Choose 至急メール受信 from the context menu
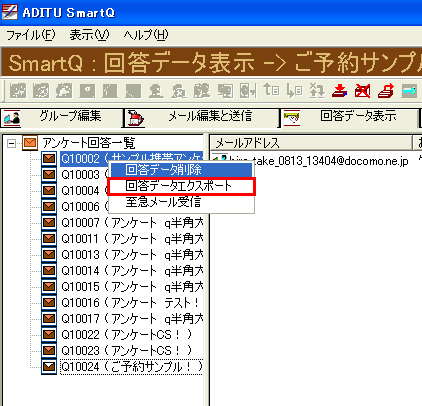 click(x=181, y=202)
